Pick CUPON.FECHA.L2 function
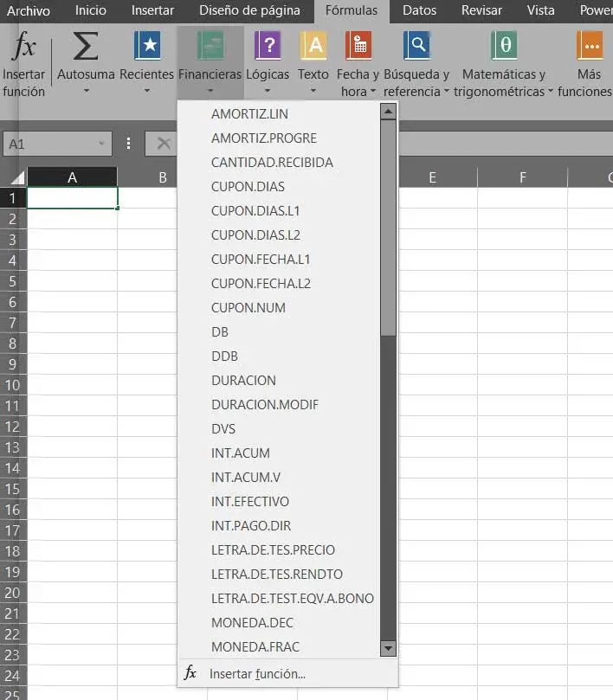Screen dimensions: 613x700 (279, 284)
